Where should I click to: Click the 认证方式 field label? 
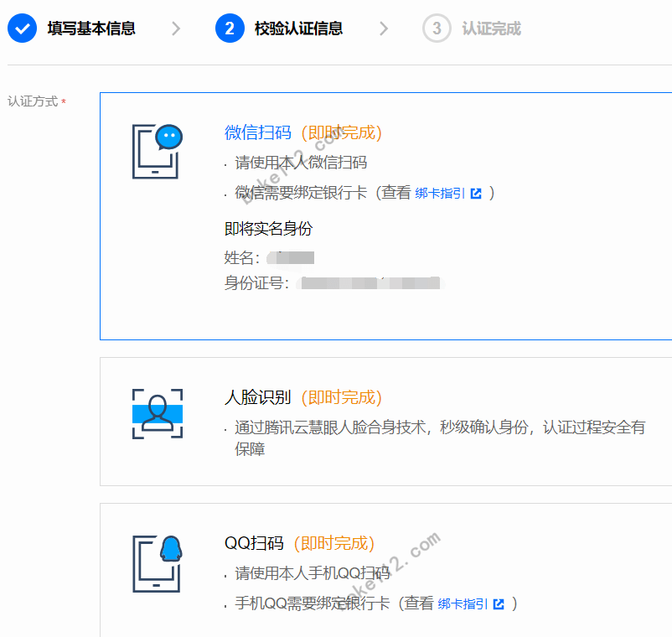[x=33, y=101]
